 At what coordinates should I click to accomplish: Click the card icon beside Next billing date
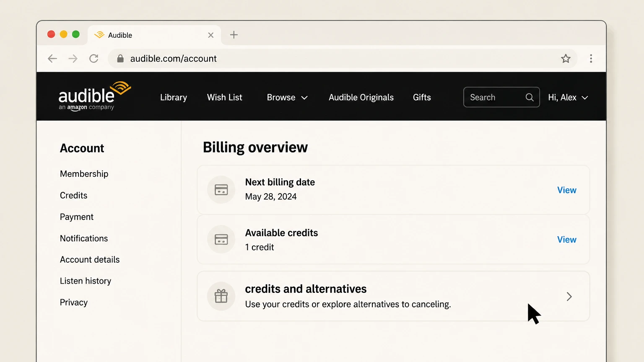click(x=221, y=190)
